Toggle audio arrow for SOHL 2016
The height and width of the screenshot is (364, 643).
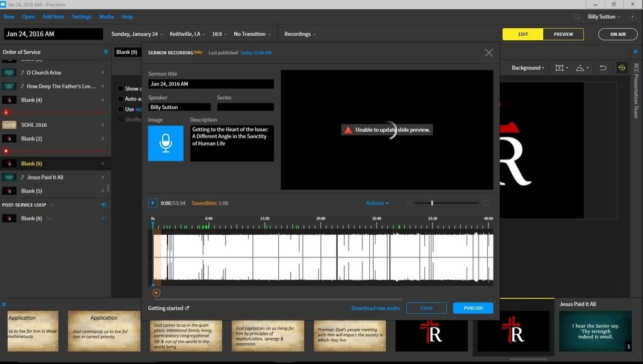102,125
